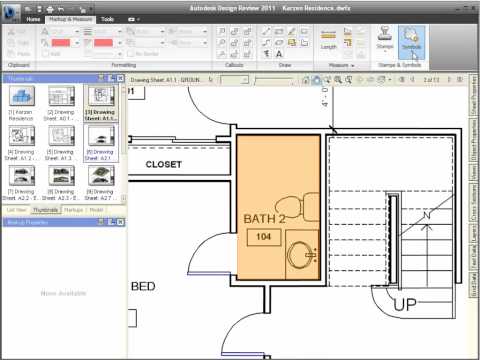
Task: Open the Sheet Properties side tab
Action: pyautogui.click(x=473, y=95)
